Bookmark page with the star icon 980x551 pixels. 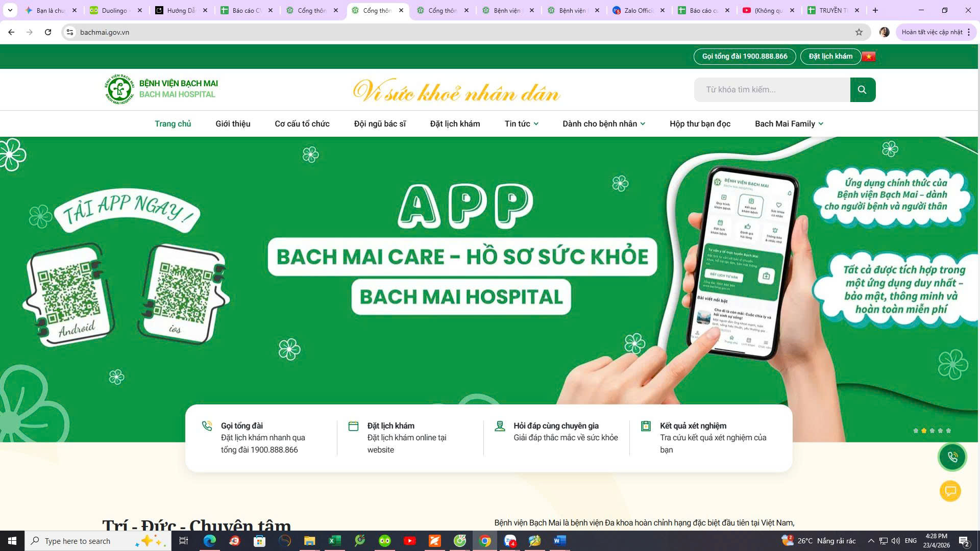click(x=859, y=32)
